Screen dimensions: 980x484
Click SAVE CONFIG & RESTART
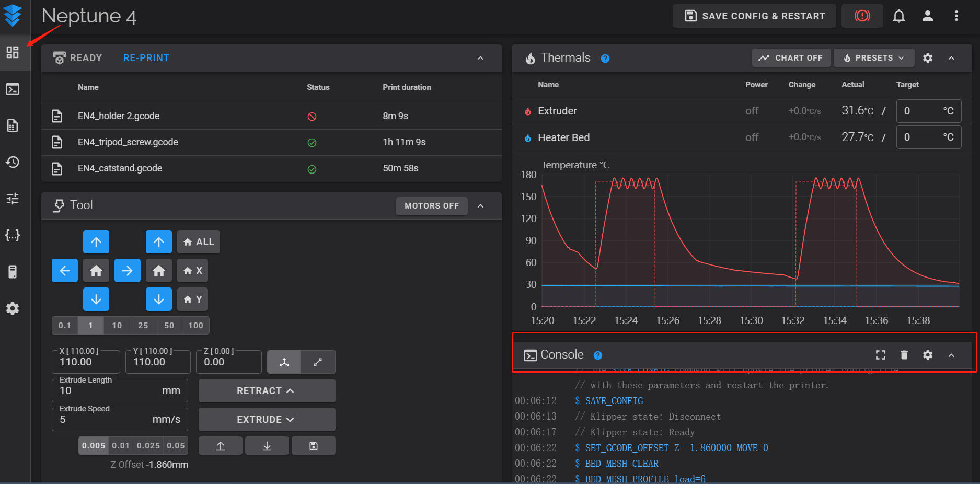coord(754,16)
